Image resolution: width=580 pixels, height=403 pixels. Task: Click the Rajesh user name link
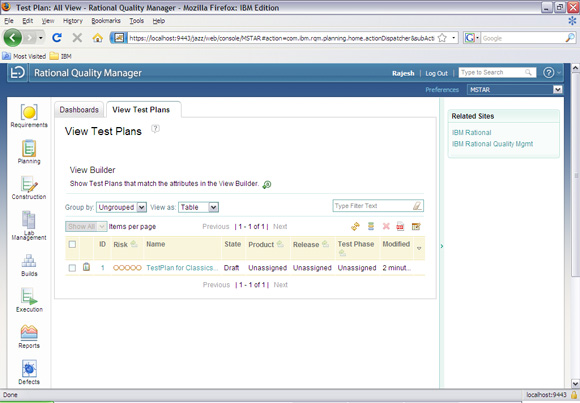[403, 73]
